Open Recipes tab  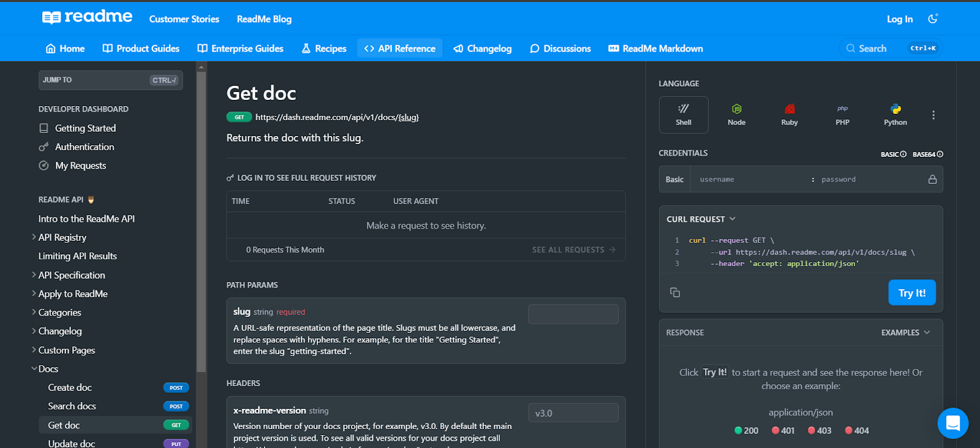point(324,48)
